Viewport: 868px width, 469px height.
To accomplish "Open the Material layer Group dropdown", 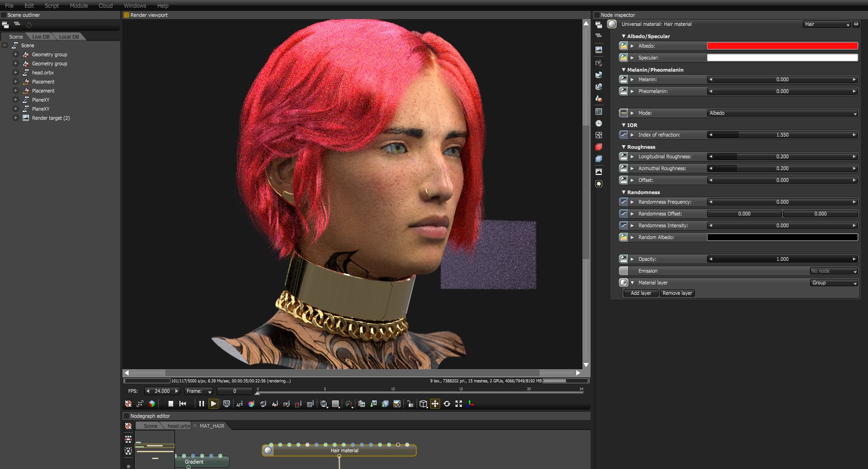I will point(834,283).
